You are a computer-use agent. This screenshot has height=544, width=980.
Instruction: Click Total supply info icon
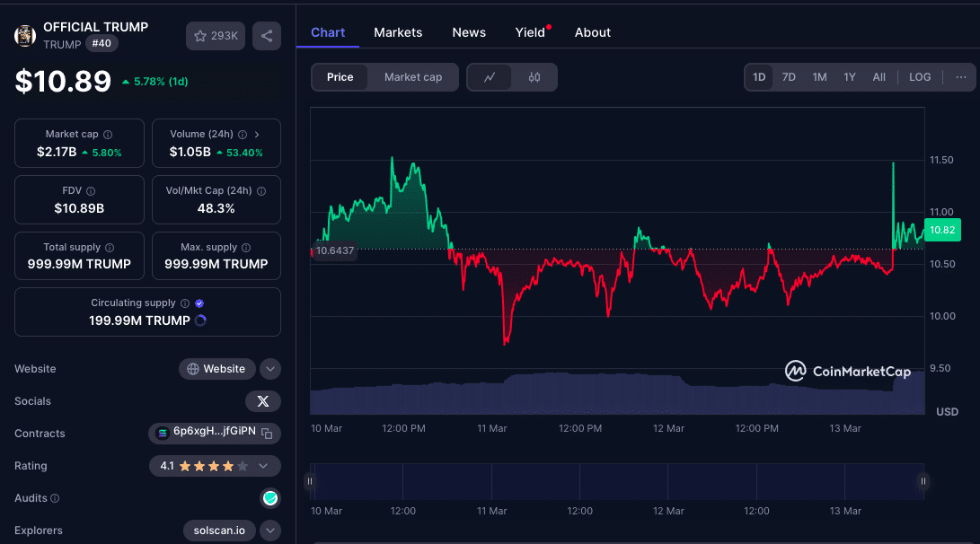click(110, 248)
